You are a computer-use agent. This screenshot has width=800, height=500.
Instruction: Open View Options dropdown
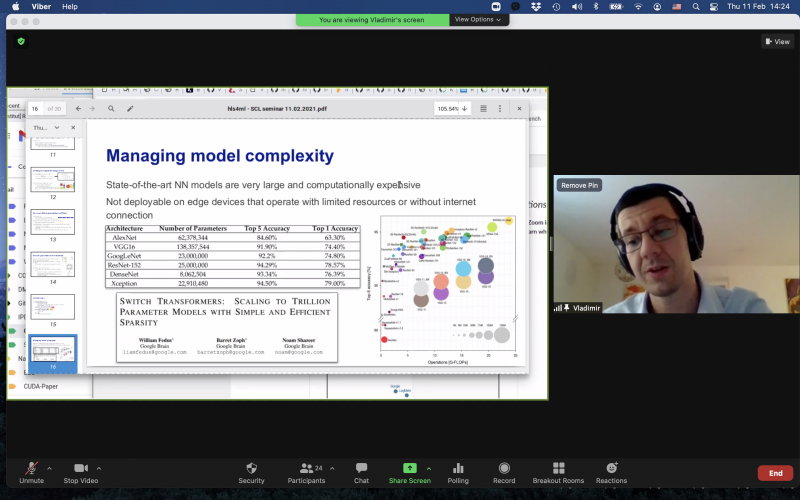(478, 19)
